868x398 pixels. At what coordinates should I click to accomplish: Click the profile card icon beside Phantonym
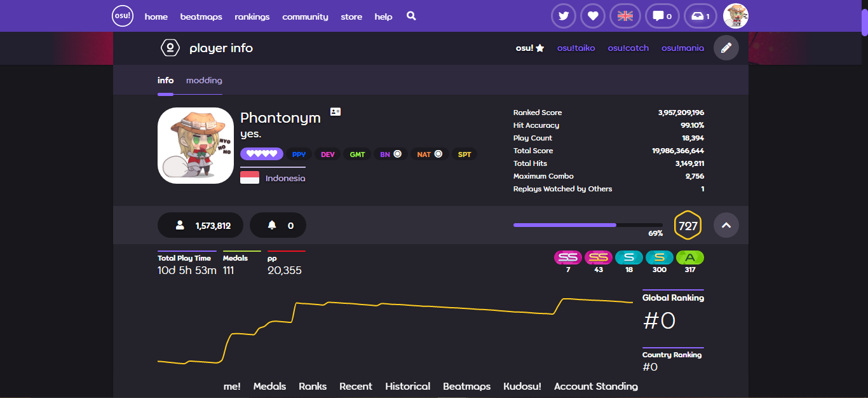(336, 112)
